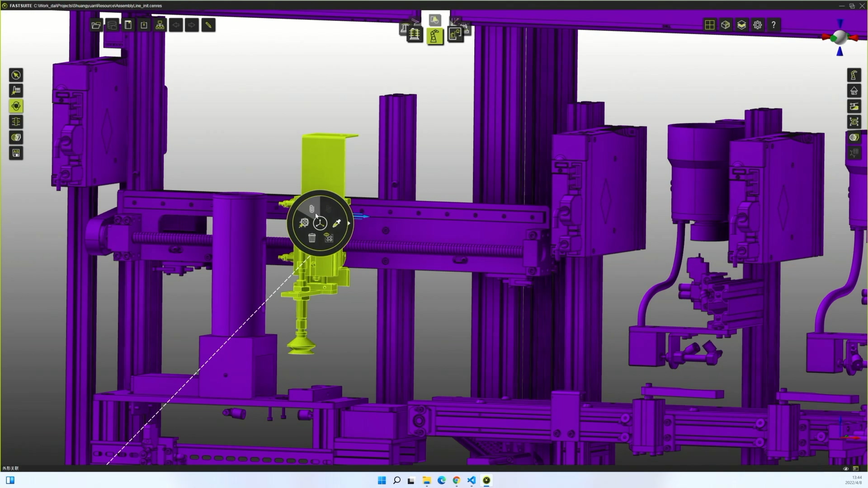Open the 3D cube view options
Viewport: 868px width, 488px height.
coord(726,25)
